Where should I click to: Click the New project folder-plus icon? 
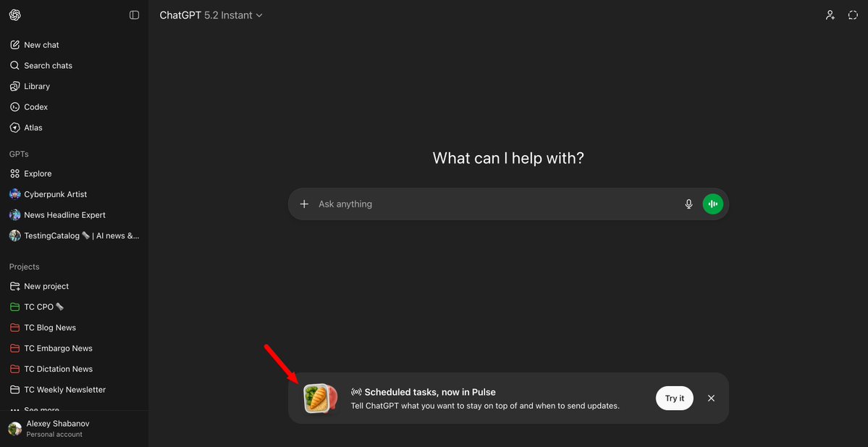click(15, 286)
